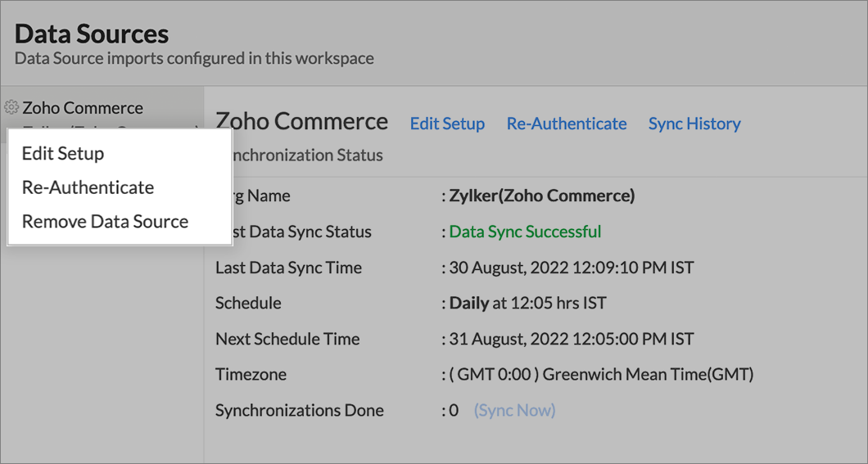Click the Data Sources page heading

pos(92,34)
